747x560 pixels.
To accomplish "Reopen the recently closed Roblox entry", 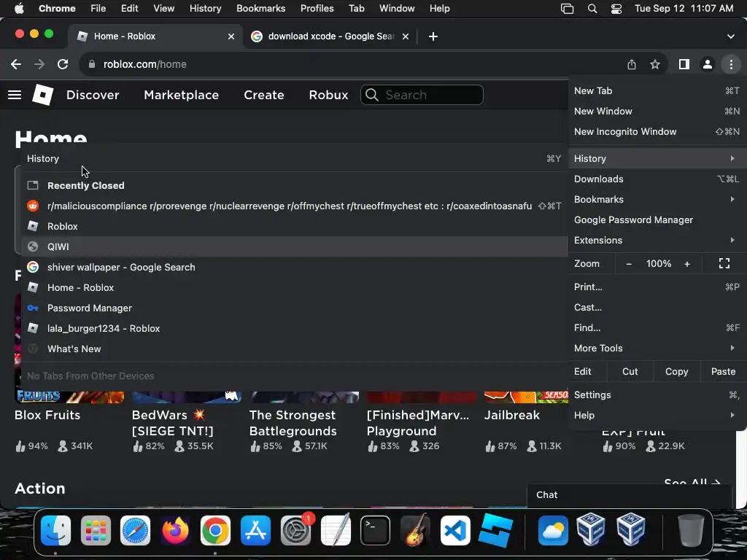I will click(295, 227).
